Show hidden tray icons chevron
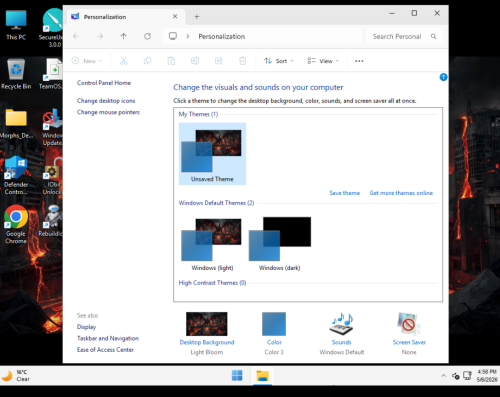Screen dimensions: 500x397 pyautogui.click(x=443, y=376)
